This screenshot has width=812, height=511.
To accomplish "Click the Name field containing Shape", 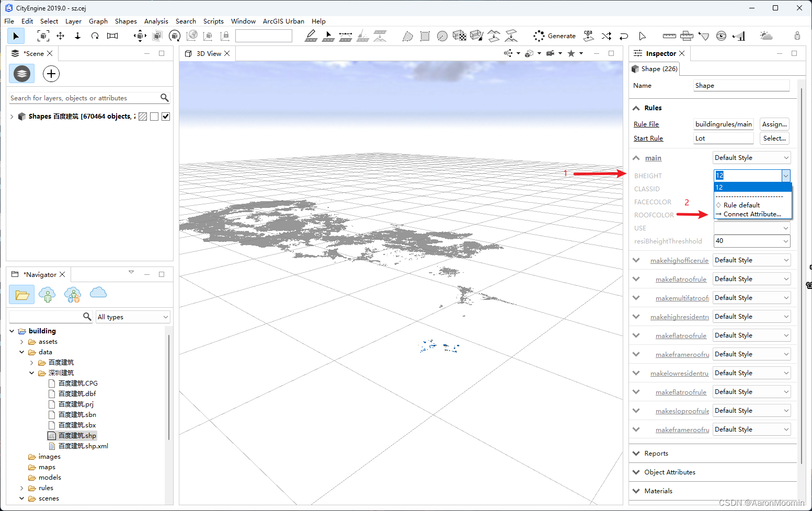I will pos(741,86).
